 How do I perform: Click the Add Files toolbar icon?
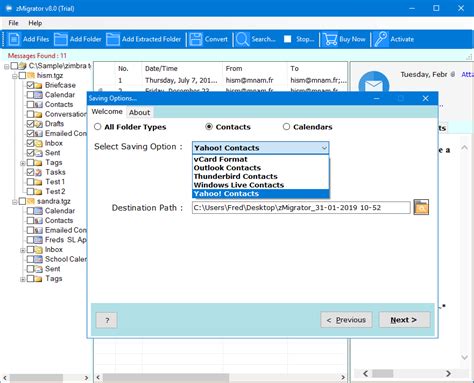[14, 39]
